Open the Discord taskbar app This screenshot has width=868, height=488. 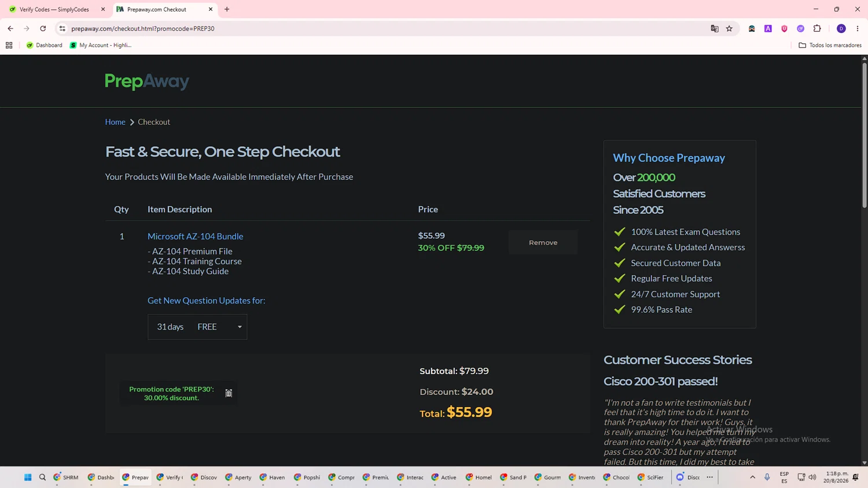coord(688,477)
